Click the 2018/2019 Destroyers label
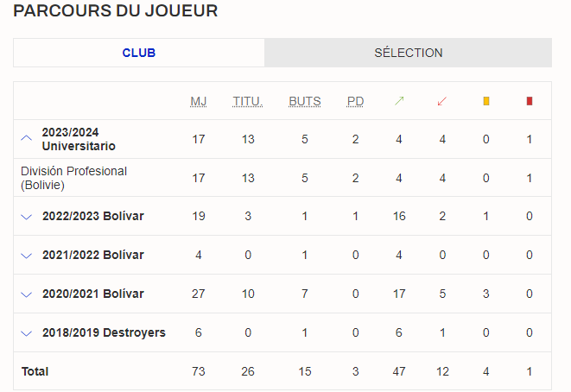 tap(104, 332)
